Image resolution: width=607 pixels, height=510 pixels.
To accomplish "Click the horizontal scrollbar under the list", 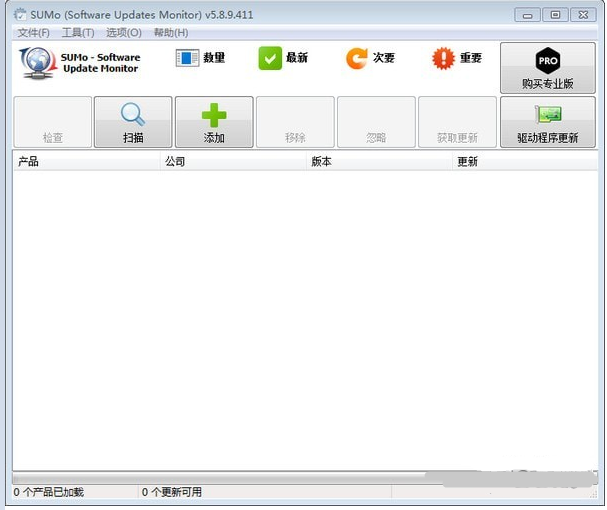I will 305,477.
